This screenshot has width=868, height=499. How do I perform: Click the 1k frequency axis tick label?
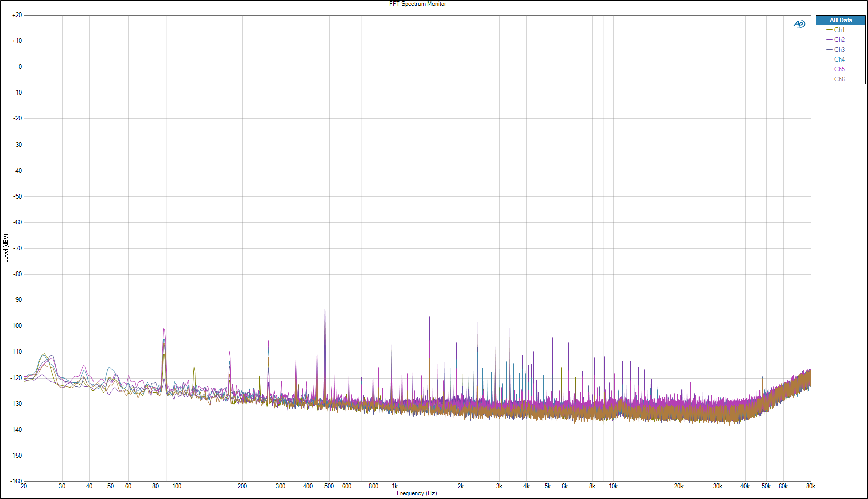tap(395, 486)
